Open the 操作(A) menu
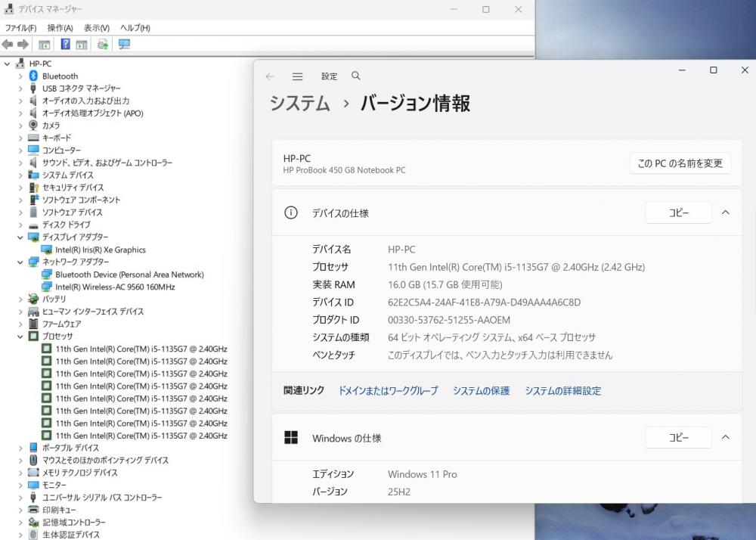This screenshot has width=756, height=540. pyautogui.click(x=60, y=28)
